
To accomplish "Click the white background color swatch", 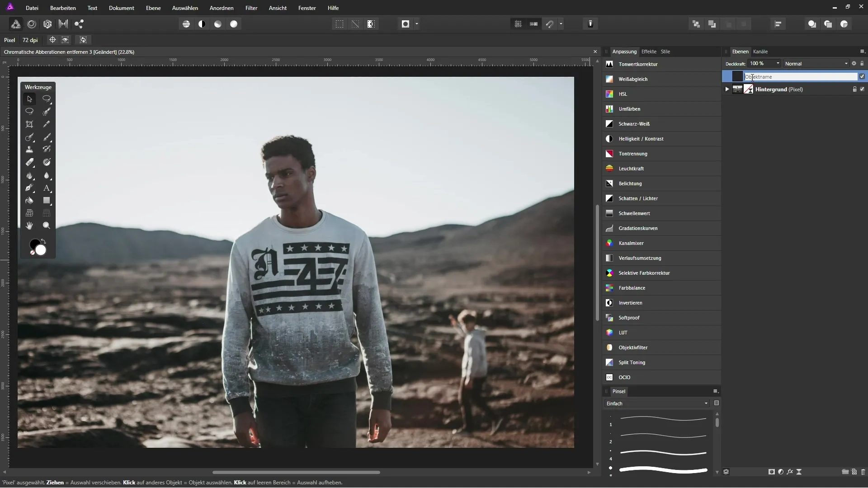I will tap(41, 250).
